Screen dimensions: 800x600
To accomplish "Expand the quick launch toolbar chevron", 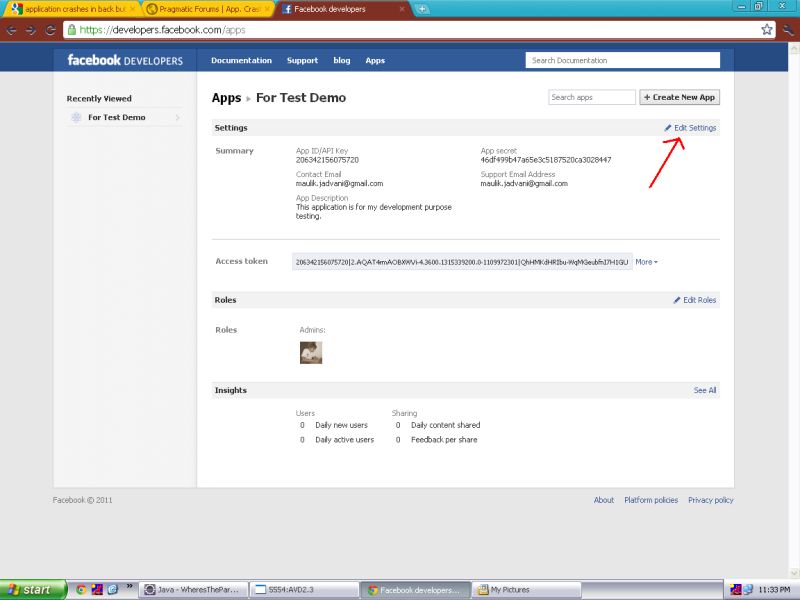I will point(129,586).
